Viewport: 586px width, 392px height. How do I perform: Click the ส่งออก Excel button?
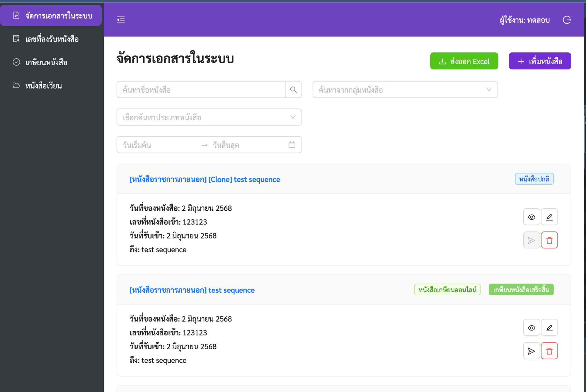click(x=464, y=61)
